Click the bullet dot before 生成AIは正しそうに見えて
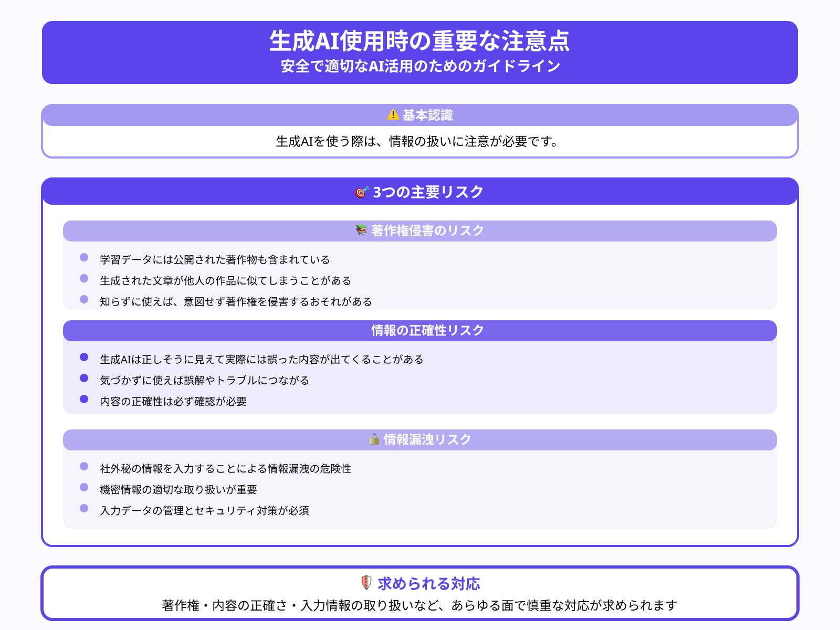This screenshot has width=840, height=630. (84, 357)
